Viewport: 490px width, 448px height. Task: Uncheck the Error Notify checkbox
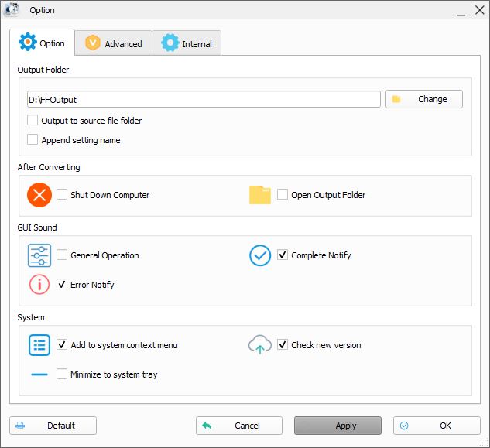(x=62, y=284)
